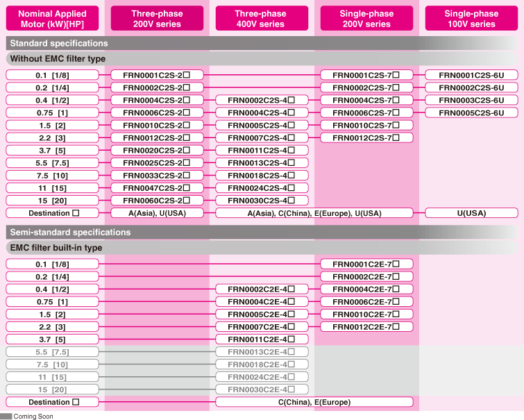
Task: Click the U(USA) destination cell
Action: click(x=471, y=213)
